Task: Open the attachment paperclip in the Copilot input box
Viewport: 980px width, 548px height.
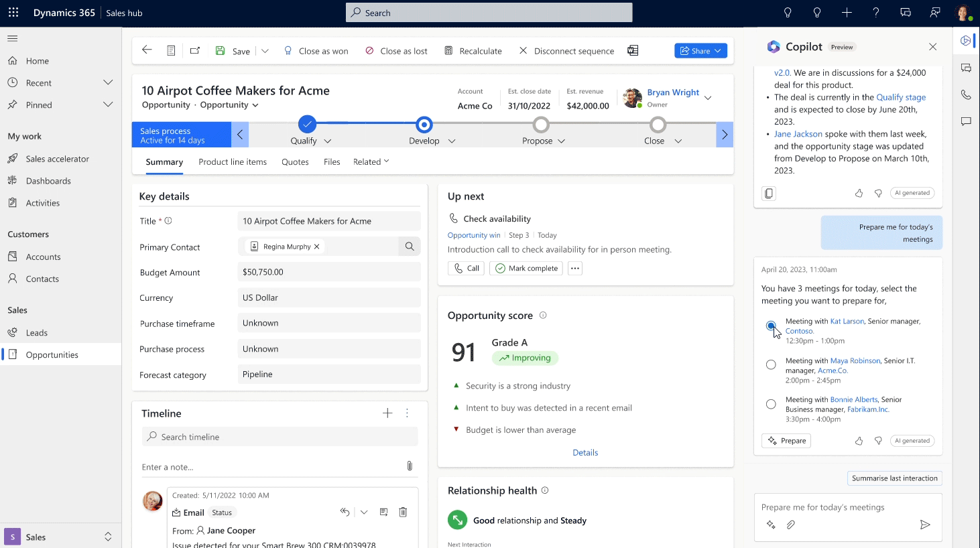Action: coord(791,525)
